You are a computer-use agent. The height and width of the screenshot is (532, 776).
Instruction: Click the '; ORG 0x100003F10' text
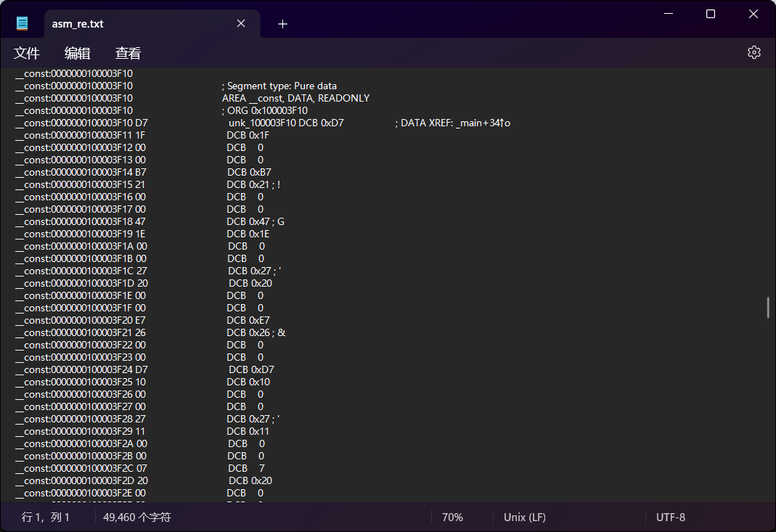coord(265,110)
